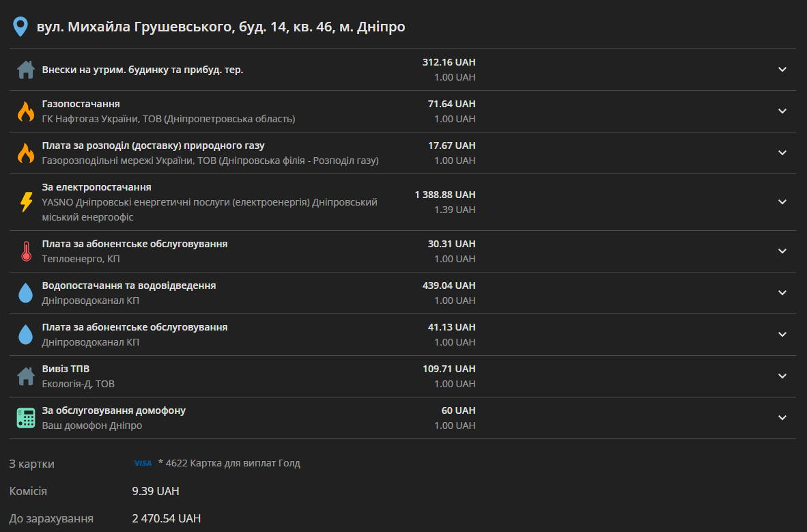Expand the Газопостачання row chevron

pyautogui.click(x=782, y=111)
